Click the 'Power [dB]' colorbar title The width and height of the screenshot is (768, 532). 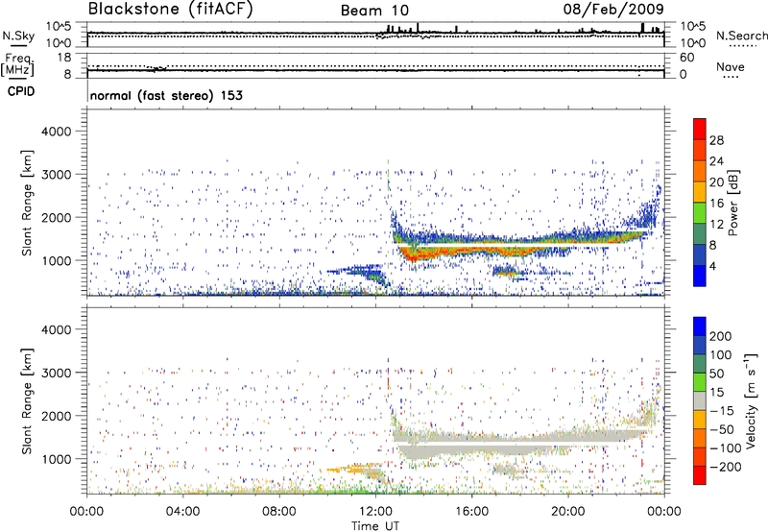pos(733,203)
